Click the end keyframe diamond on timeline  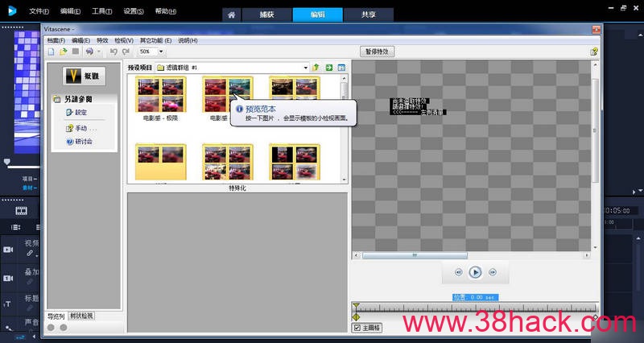[x=596, y=316]
